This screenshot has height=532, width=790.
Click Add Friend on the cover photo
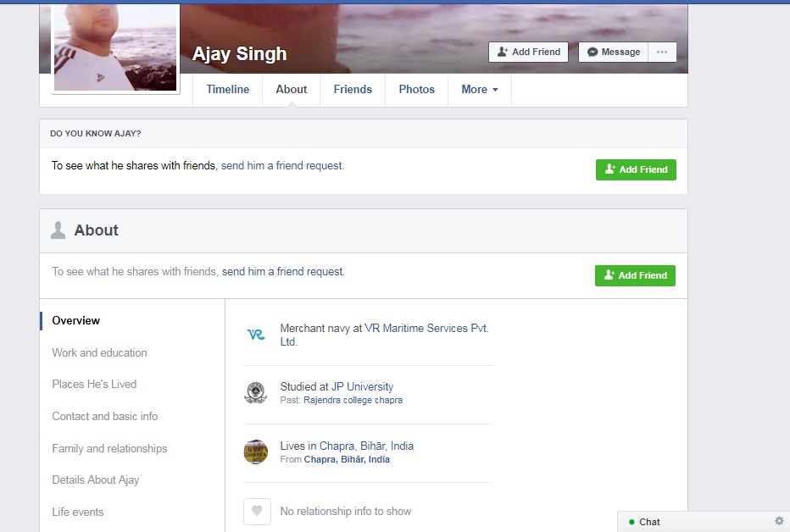click(529, 52)
